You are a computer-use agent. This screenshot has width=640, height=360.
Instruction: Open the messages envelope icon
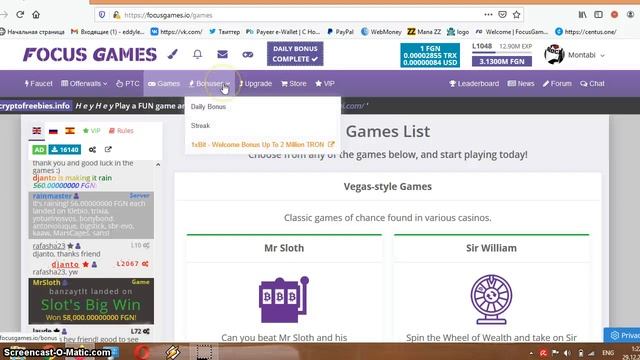pyautogui.click(x=222, y=54)
